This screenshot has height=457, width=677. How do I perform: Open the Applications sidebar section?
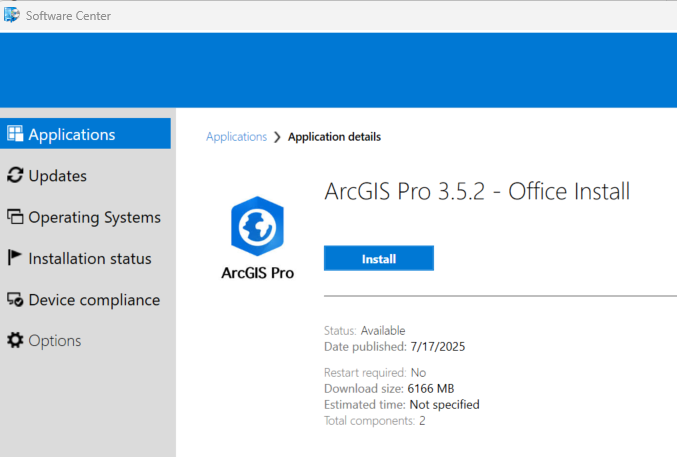pos(85,134)
